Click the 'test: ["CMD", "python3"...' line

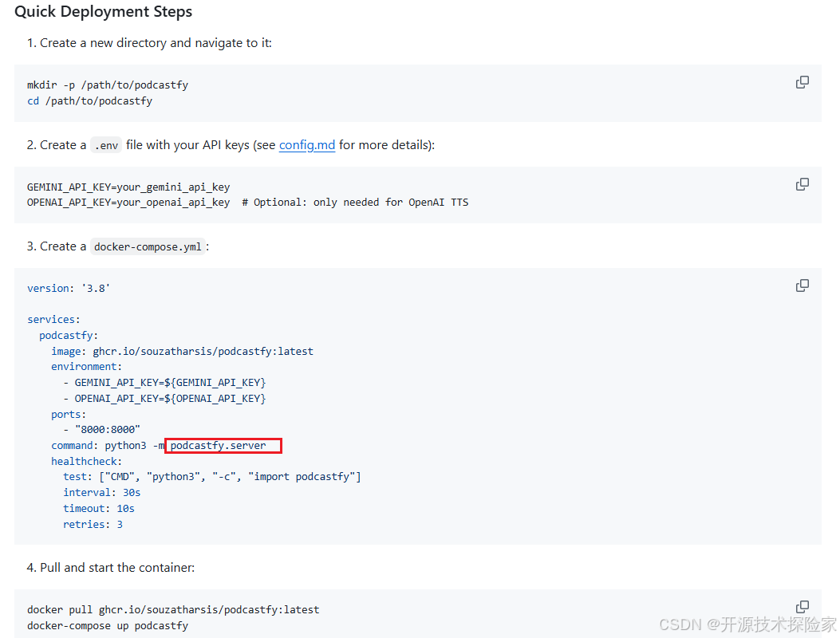[212, 477]
